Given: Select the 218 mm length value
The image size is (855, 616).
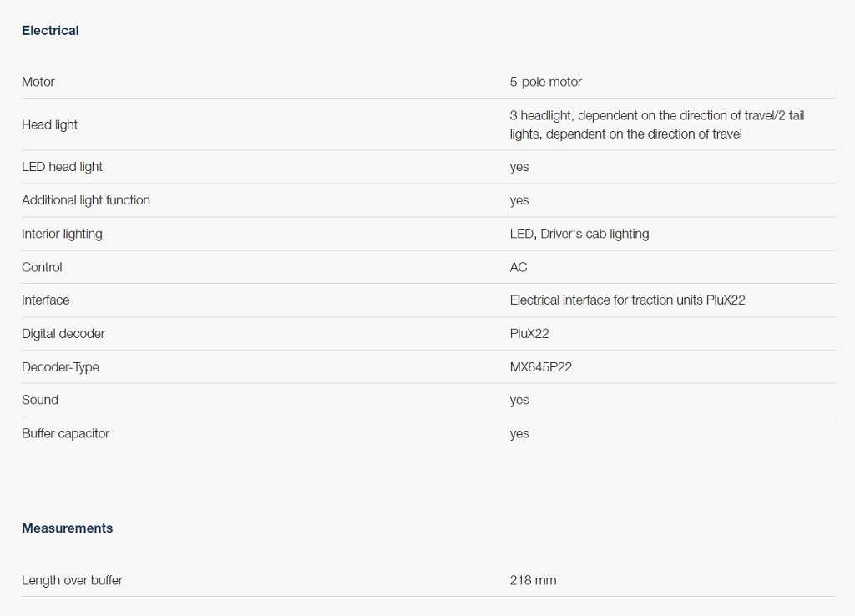Looking at the screenshot, I should point(533,580).
